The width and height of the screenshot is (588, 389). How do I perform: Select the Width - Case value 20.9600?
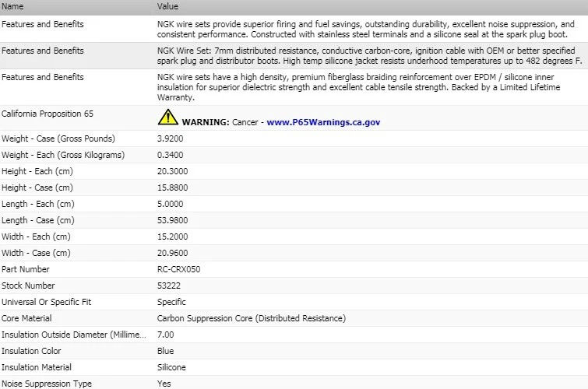172,253
